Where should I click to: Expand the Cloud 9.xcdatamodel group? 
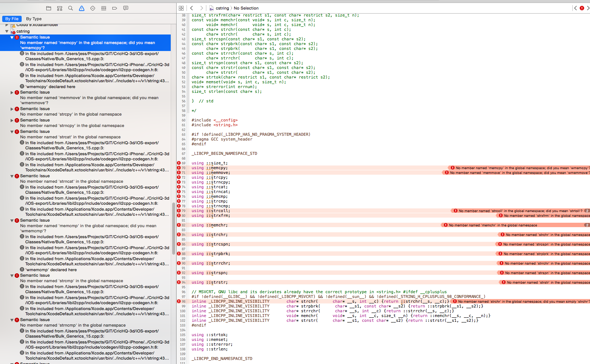pyautogui.click(x=7, y=25)
